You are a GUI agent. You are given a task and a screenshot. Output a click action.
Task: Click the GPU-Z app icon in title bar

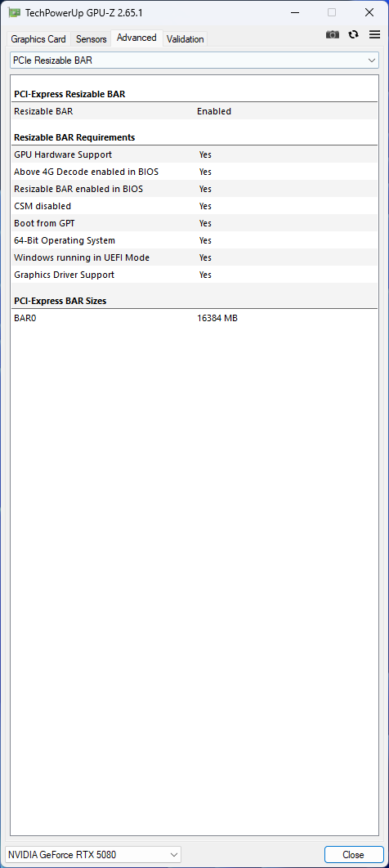click(x=15, y=12)
